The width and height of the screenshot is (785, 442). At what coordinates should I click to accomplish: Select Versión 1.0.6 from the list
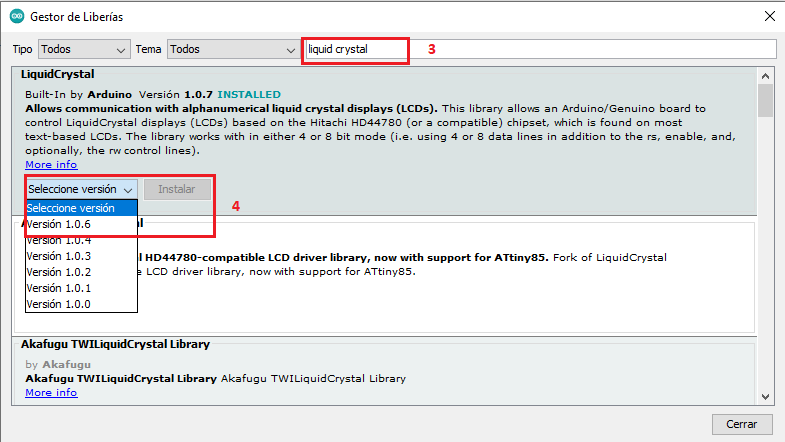81,224
